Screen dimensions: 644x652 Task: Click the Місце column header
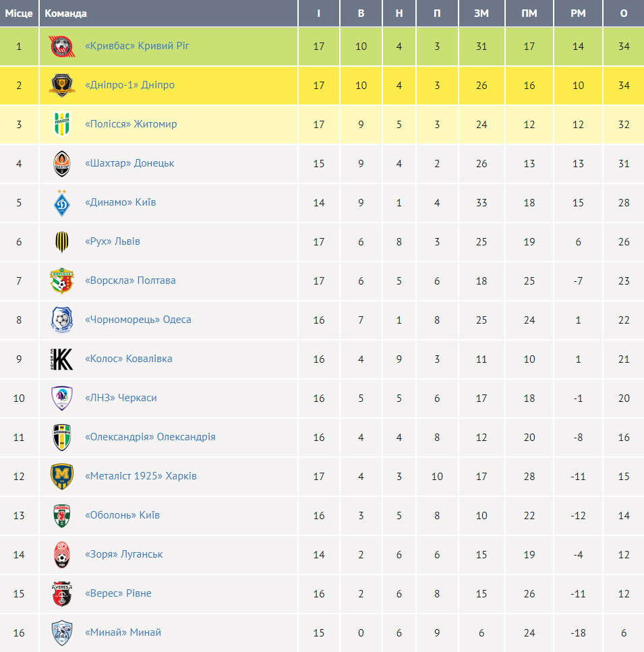(19, 13)
